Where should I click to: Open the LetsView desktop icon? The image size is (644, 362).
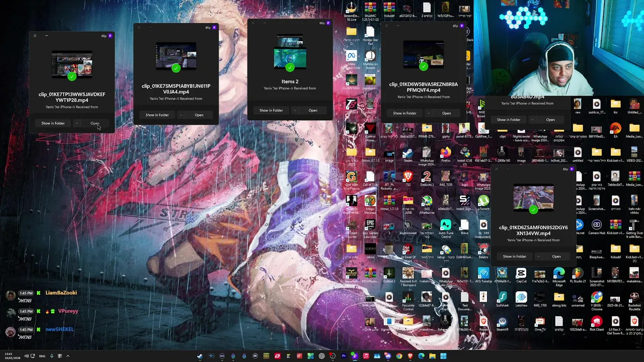click(x=521, y=299)
